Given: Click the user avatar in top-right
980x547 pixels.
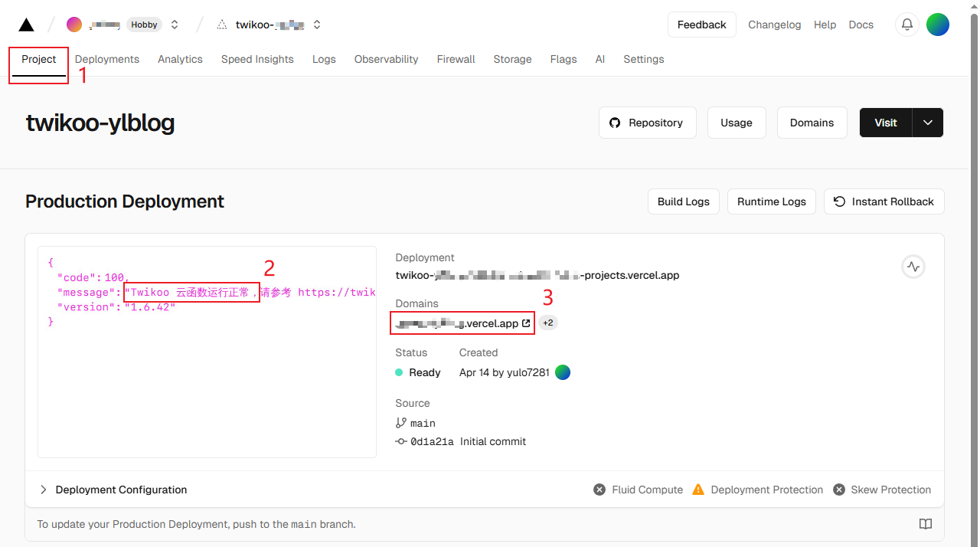Looking at the screenshot, I should (x=938, y=25).
